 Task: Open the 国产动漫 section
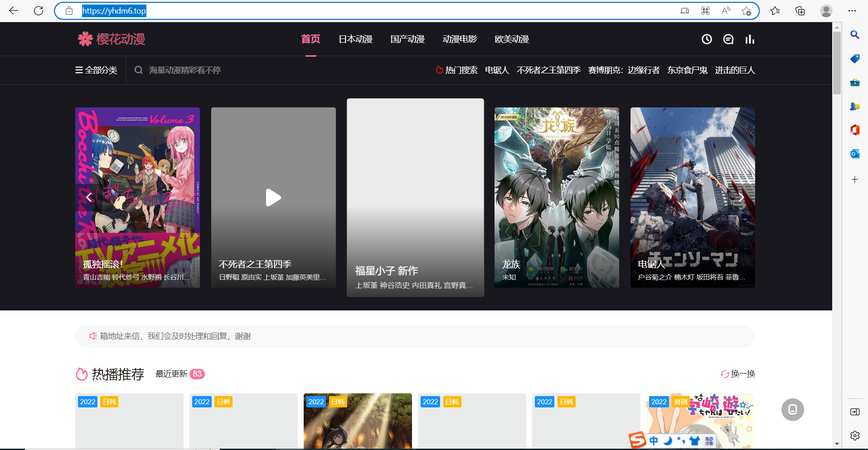(x=407, y=39)
